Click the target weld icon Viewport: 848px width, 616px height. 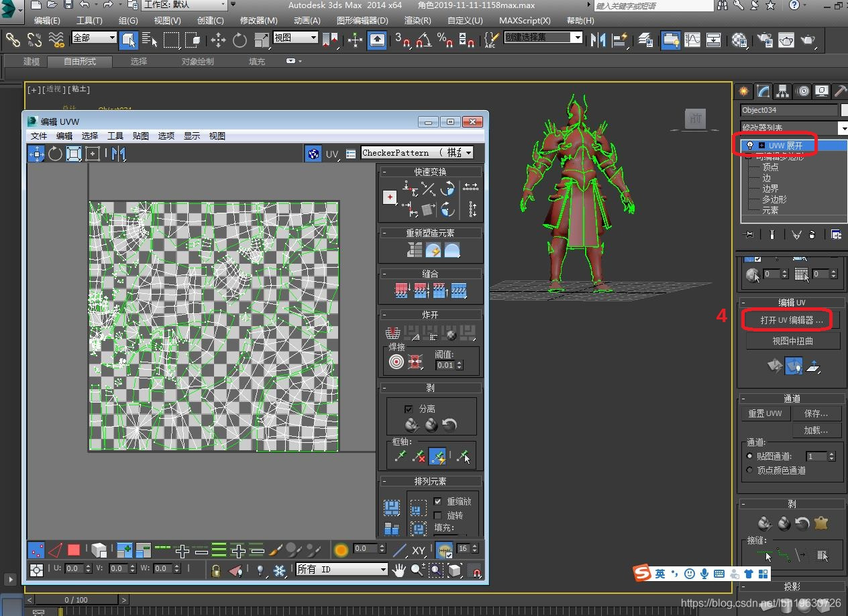(x=396, y=362)
